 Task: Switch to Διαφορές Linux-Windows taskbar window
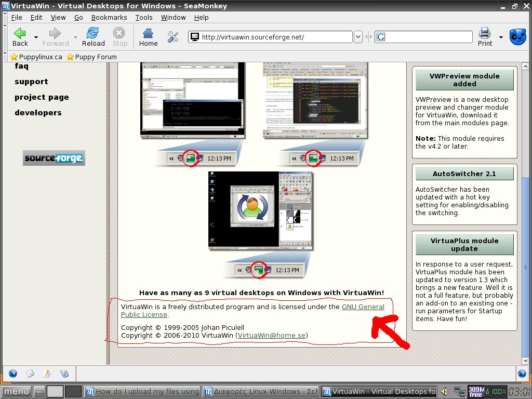(261, 392)
